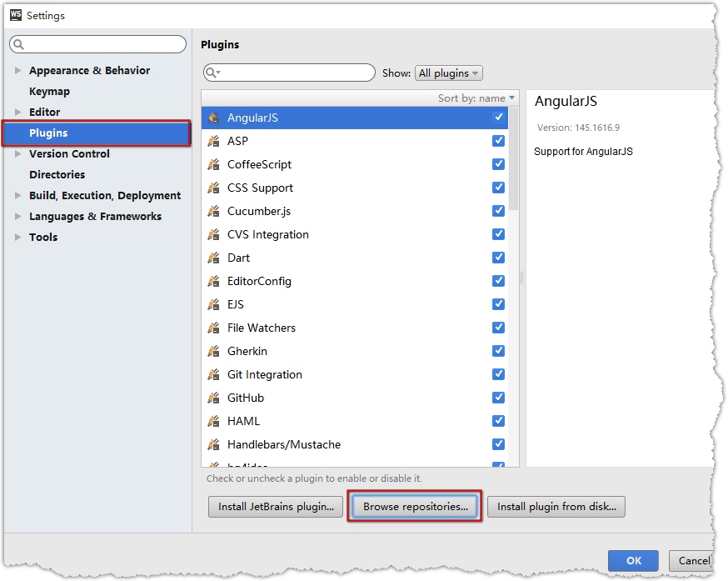Viewport: 728px width, 581px height.
Task: Confirm settings with OK button
Action: tap(633, 560)
